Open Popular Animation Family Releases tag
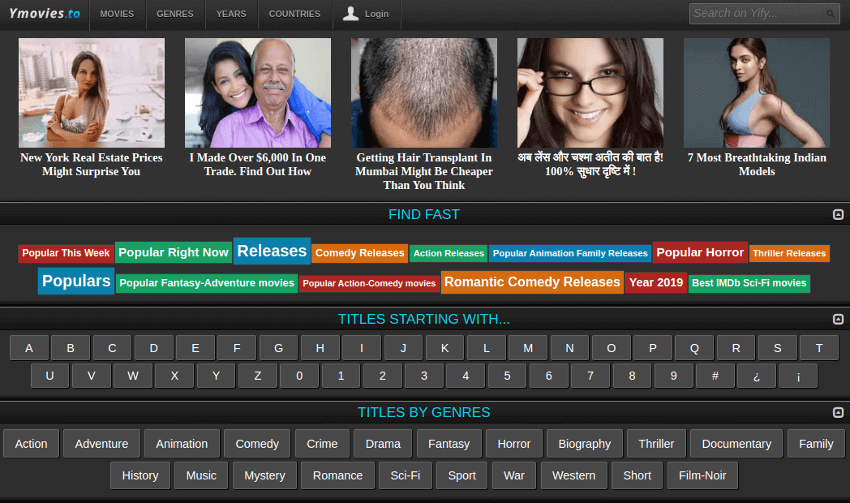 tap(570, 253)
